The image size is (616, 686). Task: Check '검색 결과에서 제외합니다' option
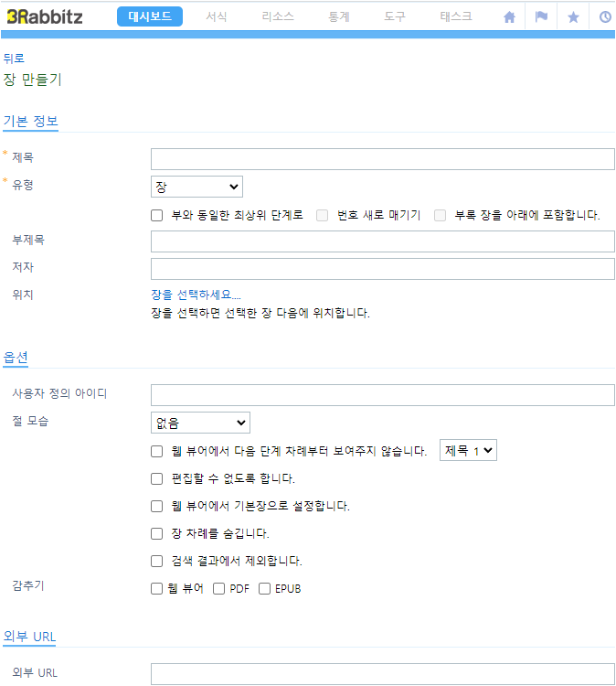[156, 561]
